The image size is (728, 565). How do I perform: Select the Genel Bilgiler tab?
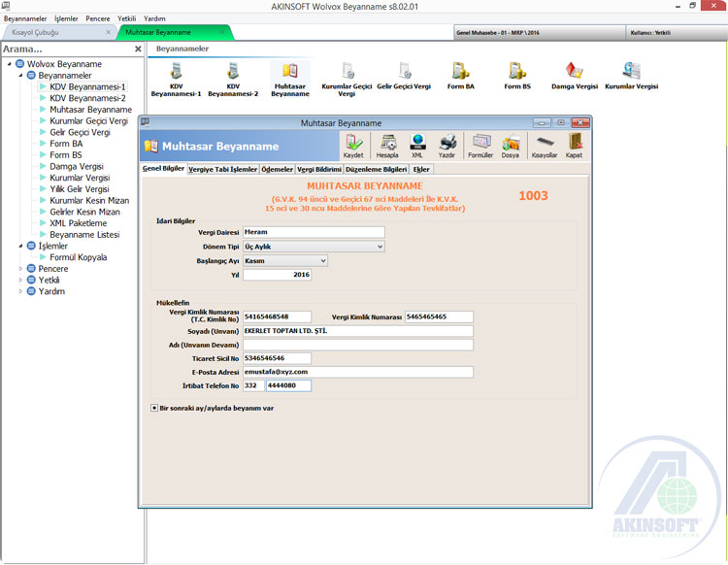[163, 169]
